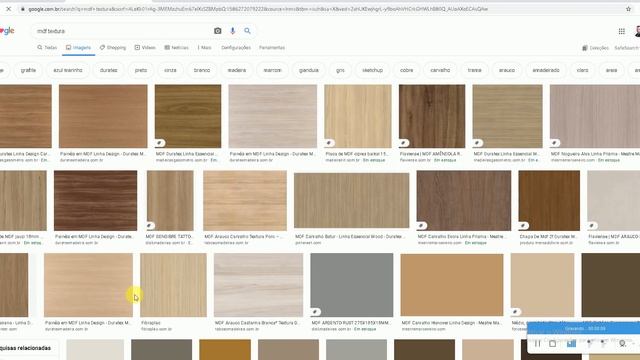The width and height of the screenshot is (640, 360).
Task: Filter by the marrom chip
Action: [x=272, y=70]
